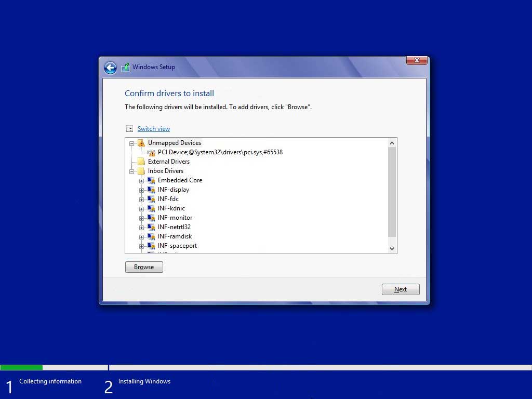
Task: Click the INF-spaceport driver icon
Action: click(151, 246)
